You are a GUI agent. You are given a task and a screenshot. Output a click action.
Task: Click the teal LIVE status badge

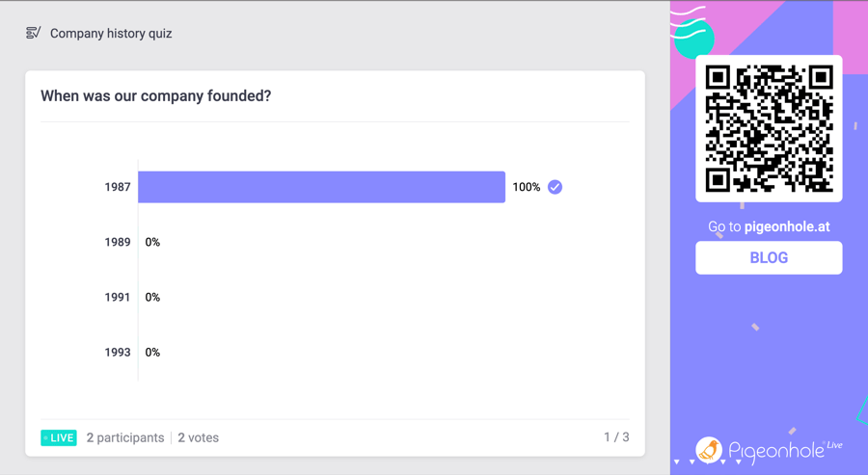(x=59, y=437)
